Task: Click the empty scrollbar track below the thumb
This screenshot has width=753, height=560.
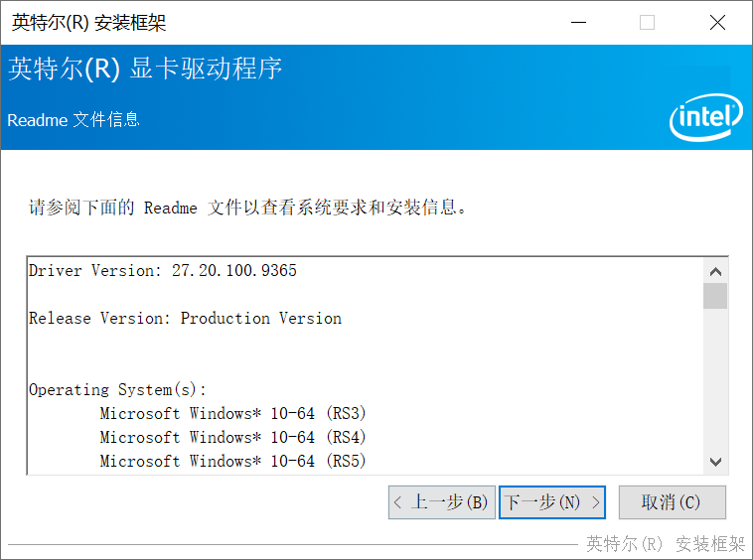Action: (x=715, y=379)
